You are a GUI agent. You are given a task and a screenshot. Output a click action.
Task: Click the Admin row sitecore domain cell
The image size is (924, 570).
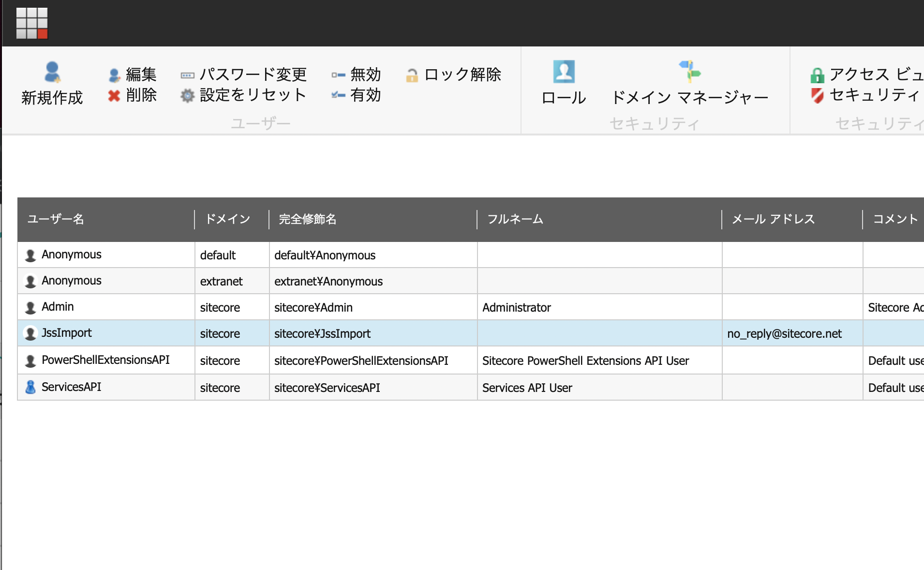point(232,307)
